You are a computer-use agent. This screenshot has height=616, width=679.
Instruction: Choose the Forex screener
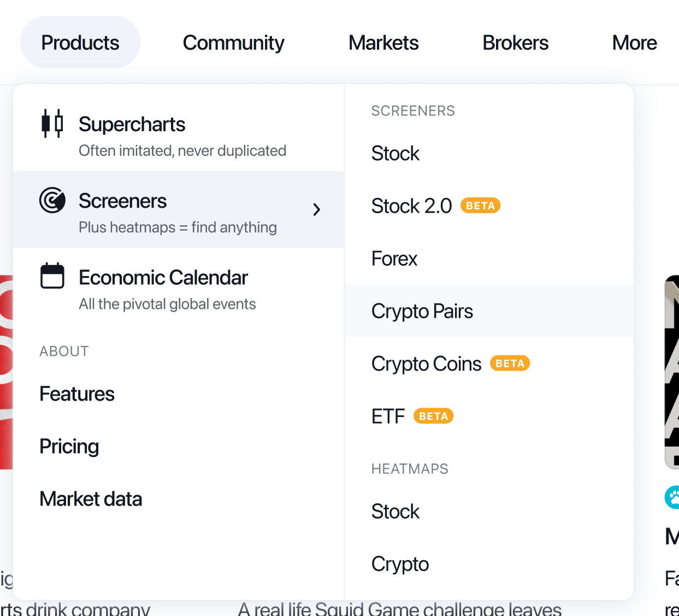pos(394,259)
